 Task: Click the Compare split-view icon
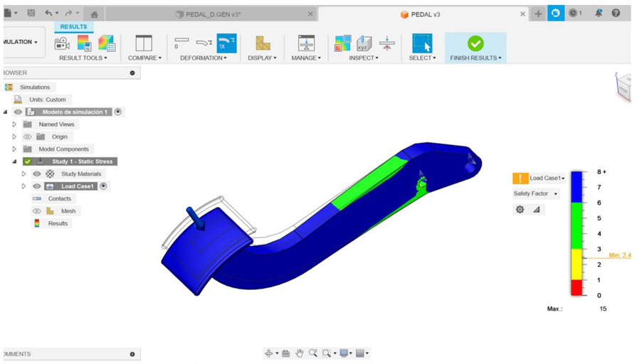coord(144,43)
